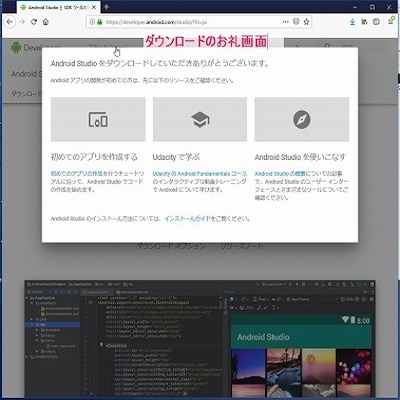The image size is (400, 400).
Task: Click リリースノート behind the dialog
Action: click(x=242, y=247)
